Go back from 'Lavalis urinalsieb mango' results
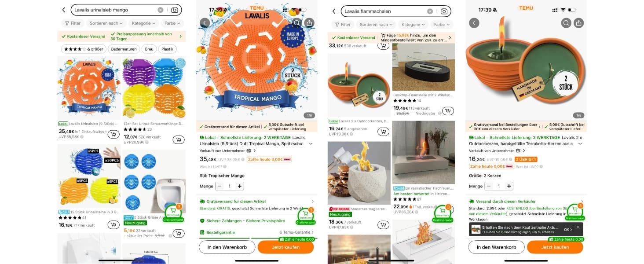644x264 pixels. click(64, 10)
